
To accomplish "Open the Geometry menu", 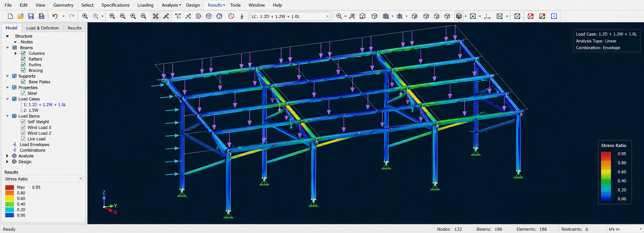I will [63, 5].
